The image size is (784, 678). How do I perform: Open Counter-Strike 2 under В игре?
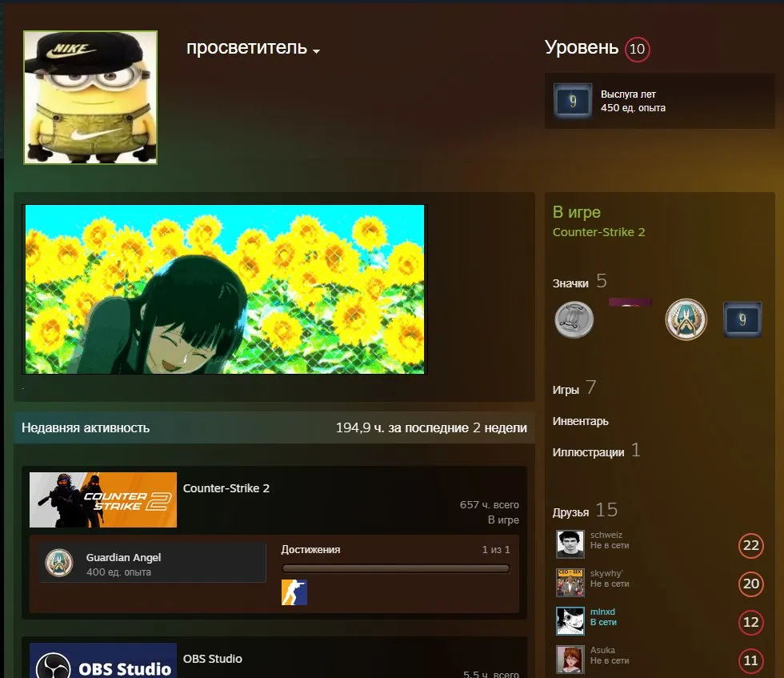point(598,232)
